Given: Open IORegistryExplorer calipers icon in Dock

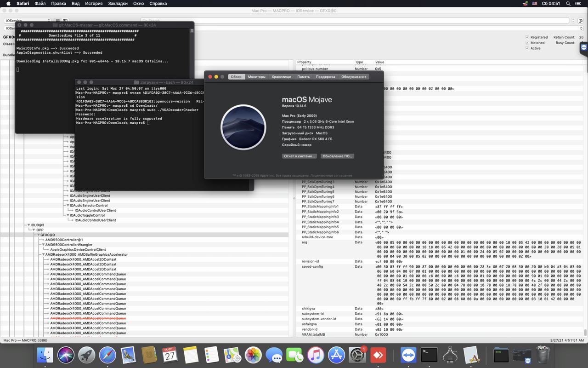Looking at the screenshot, I should (x=450, y=355).
